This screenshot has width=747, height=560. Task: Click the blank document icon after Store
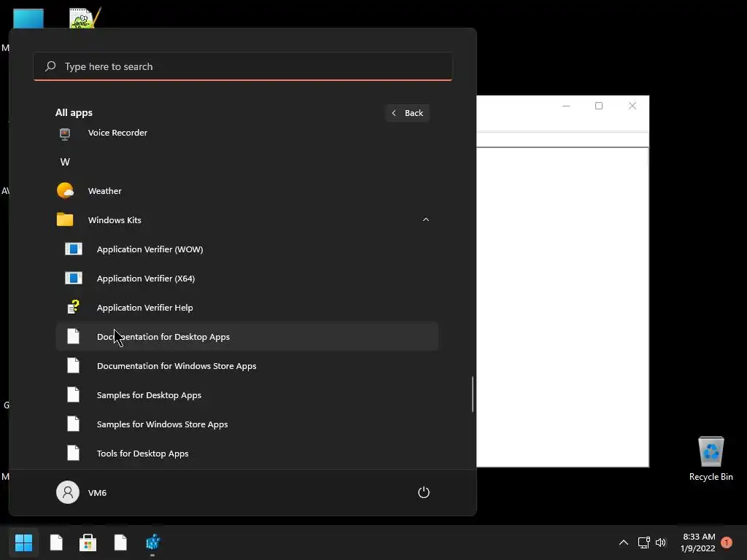(x=120, y=542)
